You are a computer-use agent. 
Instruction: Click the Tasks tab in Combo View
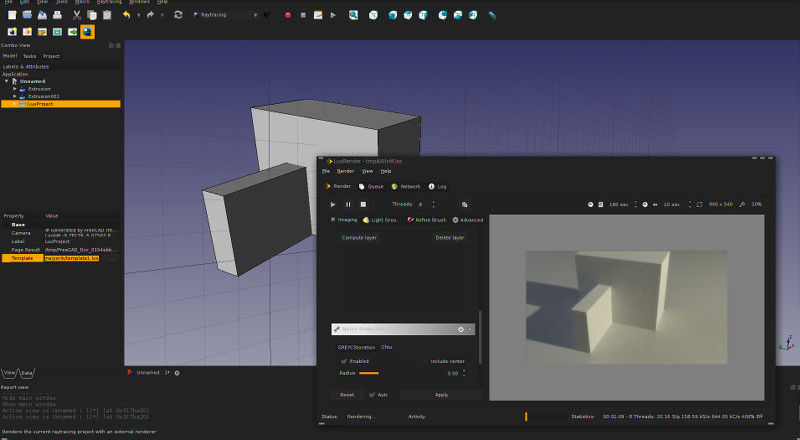(30, 56)
